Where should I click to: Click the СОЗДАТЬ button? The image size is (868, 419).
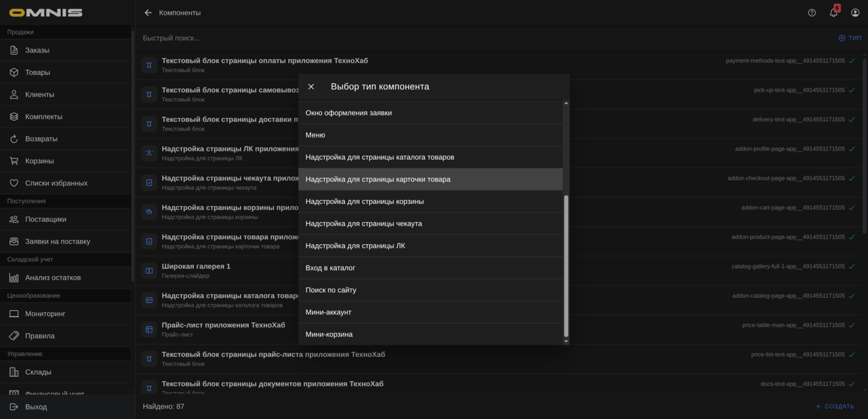(835, 406)
